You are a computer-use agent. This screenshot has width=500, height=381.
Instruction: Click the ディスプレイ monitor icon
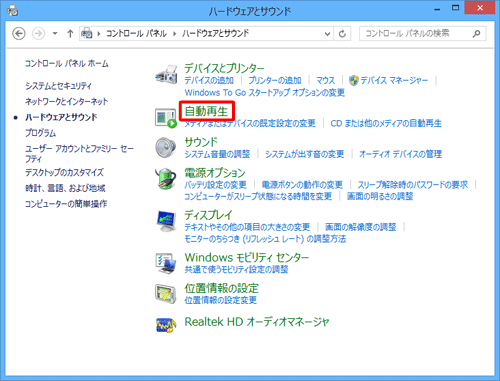166,221
